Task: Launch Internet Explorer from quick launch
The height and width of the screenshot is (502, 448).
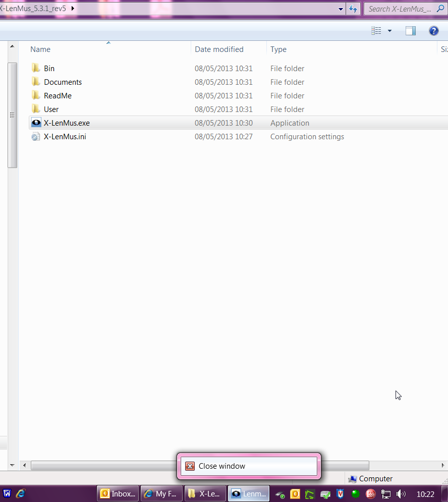Action: point(21,493)
